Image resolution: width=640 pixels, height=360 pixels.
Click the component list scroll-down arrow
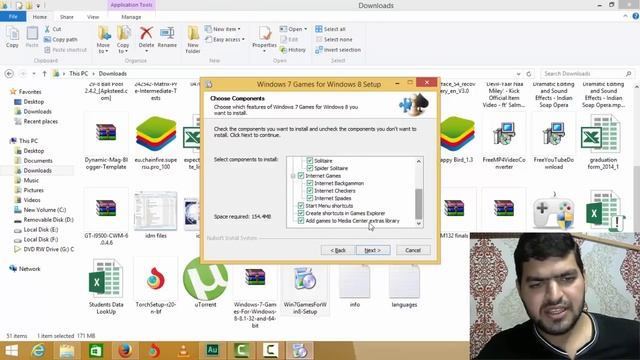(418, 223)
